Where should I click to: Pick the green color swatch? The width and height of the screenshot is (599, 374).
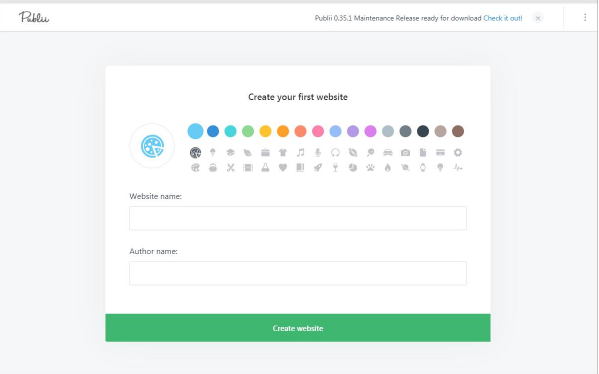point(248,131)
